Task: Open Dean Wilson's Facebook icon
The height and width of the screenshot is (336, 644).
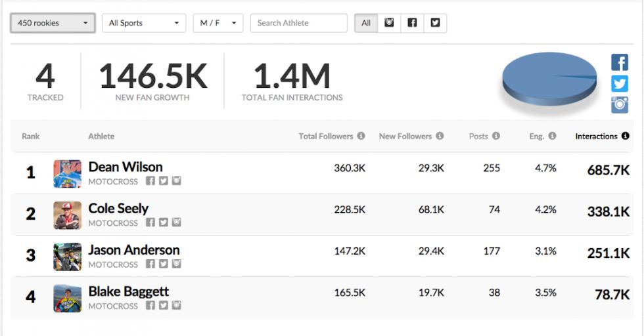Action: [x=150, y=181]
